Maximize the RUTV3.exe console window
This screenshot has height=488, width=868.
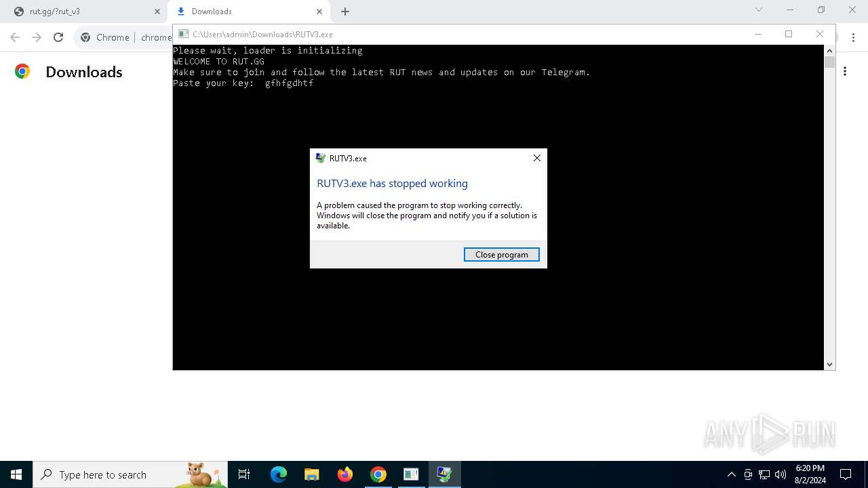pyautogui.click(x=789, y=34)
